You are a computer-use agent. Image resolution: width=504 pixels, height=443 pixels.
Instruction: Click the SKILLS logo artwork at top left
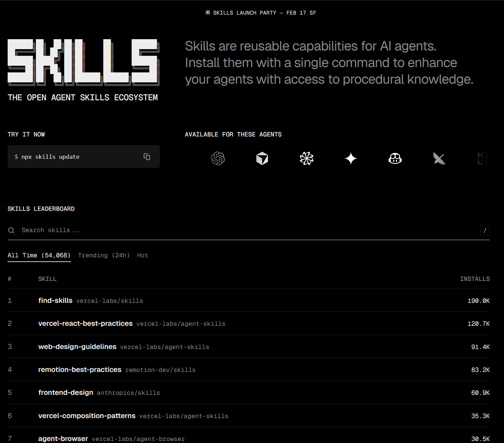pyautogui.click(x=83, y=62)
